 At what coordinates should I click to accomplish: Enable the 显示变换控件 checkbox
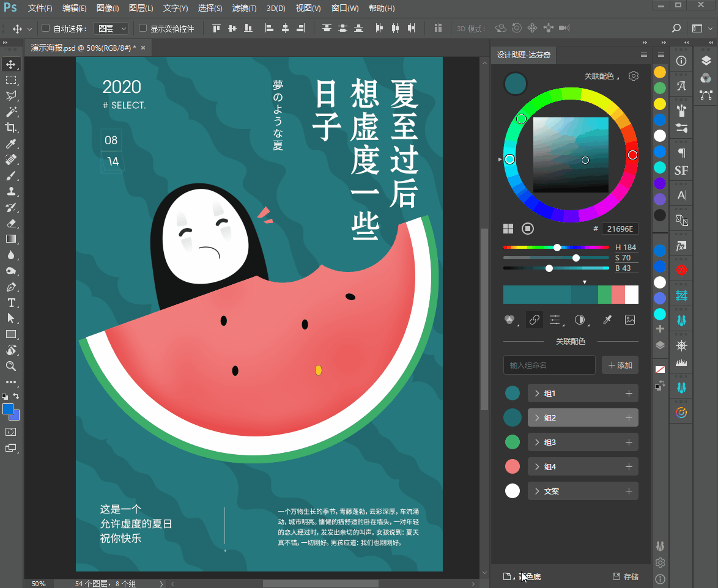(x=143, y=28)
